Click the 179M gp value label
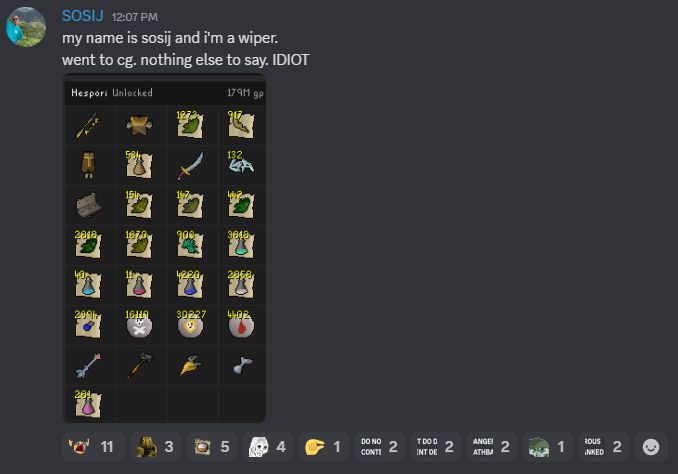The image size is (678, 474). pos(245,93)
